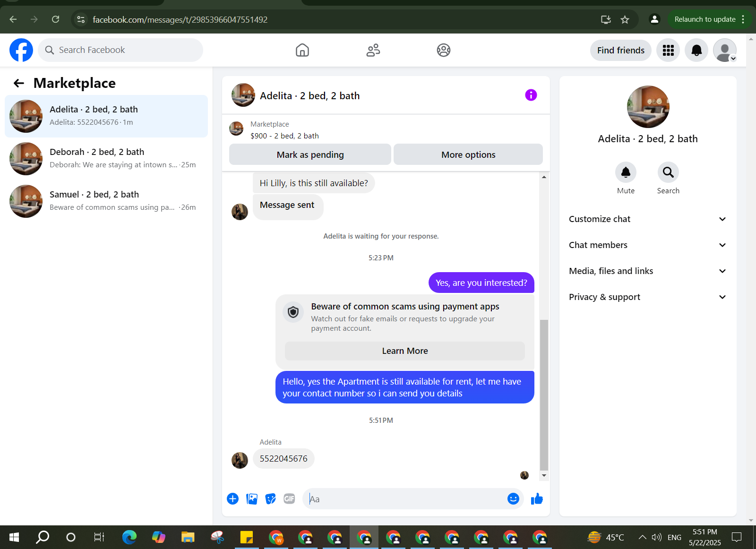Open File Explorer from the taskbar
This screenshot has height=549, width=756.
(x=188, y=537)
